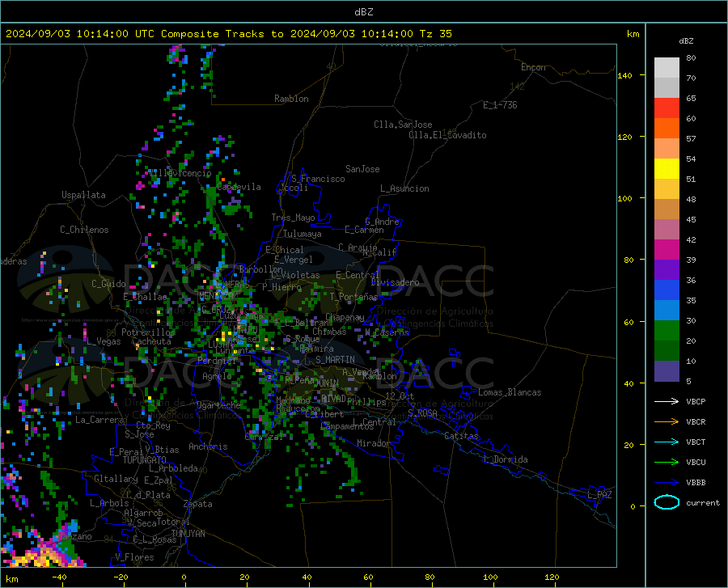This screenshot has width=728, height=588.
Task: Click the E_1-736 place label
Action: pos(500,105)
